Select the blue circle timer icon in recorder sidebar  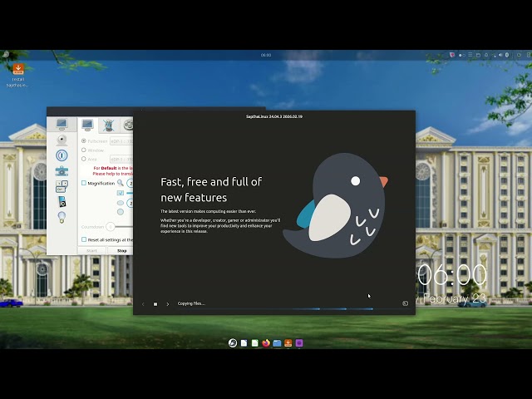62,155
